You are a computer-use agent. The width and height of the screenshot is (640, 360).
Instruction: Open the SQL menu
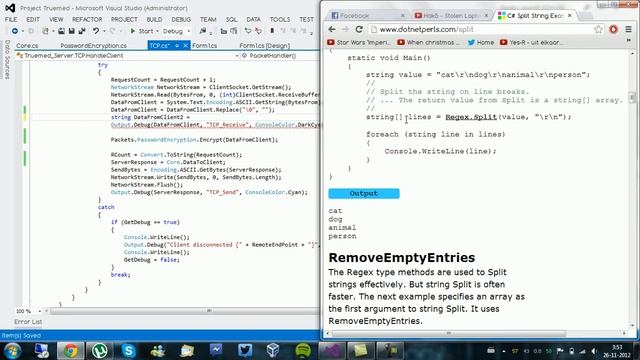point(231,20)
